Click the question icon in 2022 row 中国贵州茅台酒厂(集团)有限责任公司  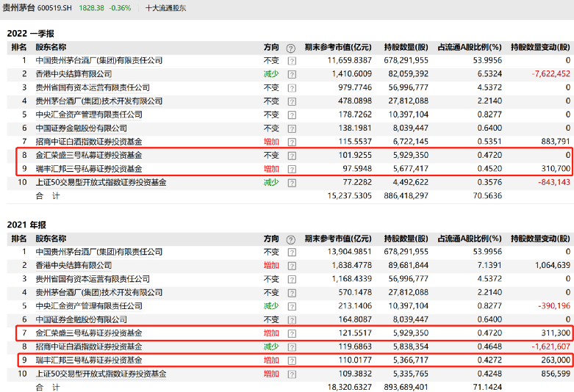[x=292, y=61]
